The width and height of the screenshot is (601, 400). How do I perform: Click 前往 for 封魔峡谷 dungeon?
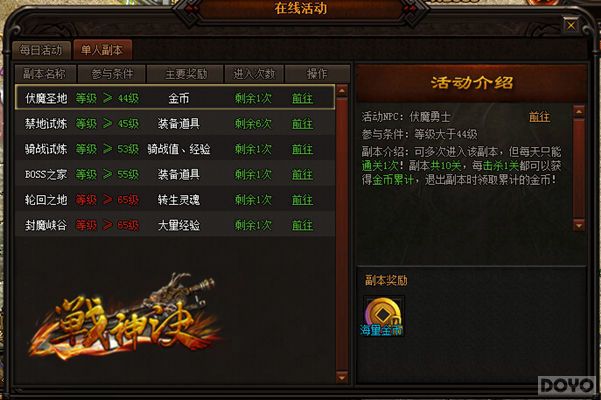[x=302, y=225]
